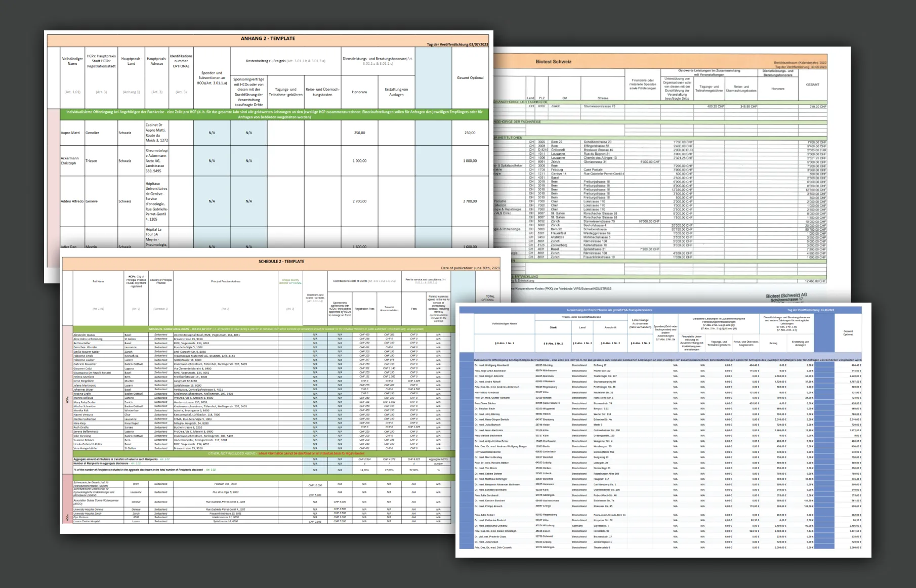Screen dimensions: 916x588
Task: Click the 'GESAMT' header in Biotest sheet
Action: coord(812,85)
